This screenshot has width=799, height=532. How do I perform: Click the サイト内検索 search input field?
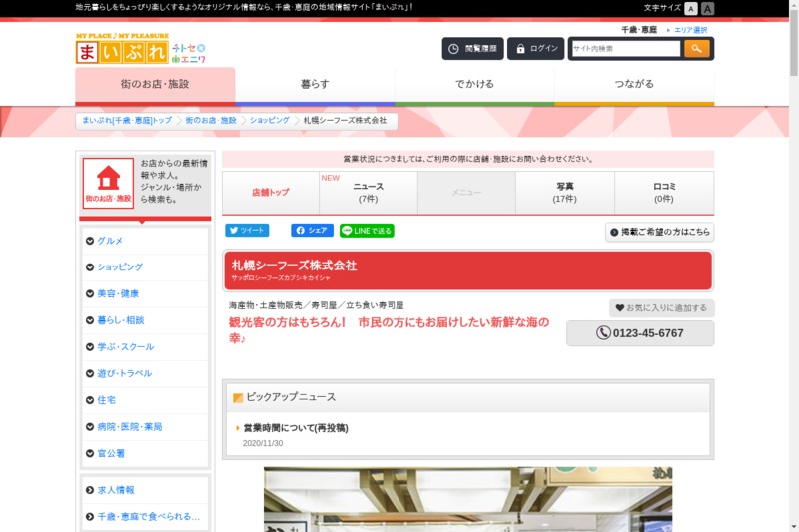(x=625, y=48)
